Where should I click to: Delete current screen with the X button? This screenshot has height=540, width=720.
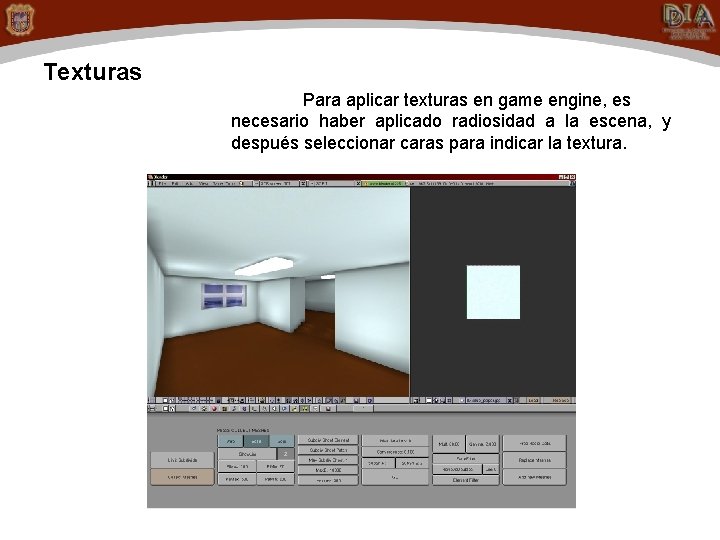(x=303, y=183)
